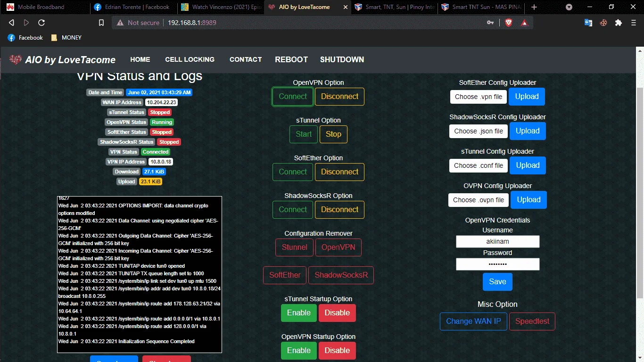
Task: Click Change WAN IP button
Action: (x=473, y=321)
